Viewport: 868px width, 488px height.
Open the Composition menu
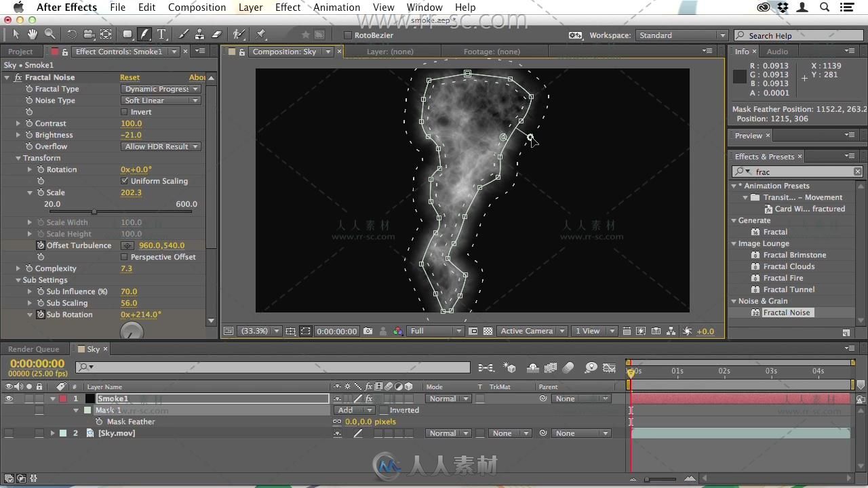[x=197, y=7]
